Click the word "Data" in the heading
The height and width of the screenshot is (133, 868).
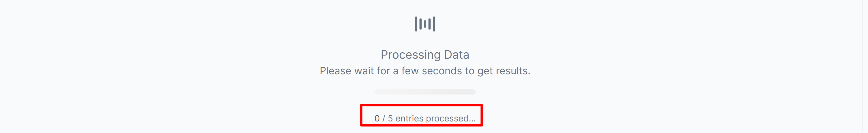(x=456, y=55)
